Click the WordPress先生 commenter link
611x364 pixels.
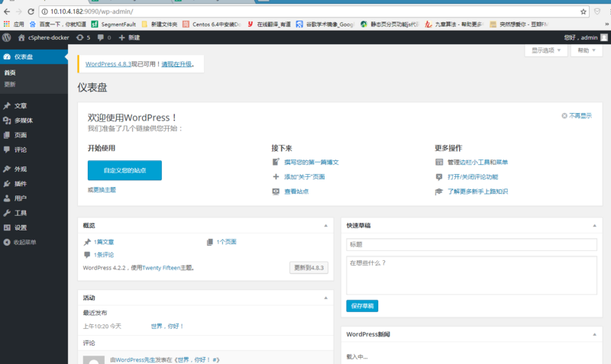135,359
